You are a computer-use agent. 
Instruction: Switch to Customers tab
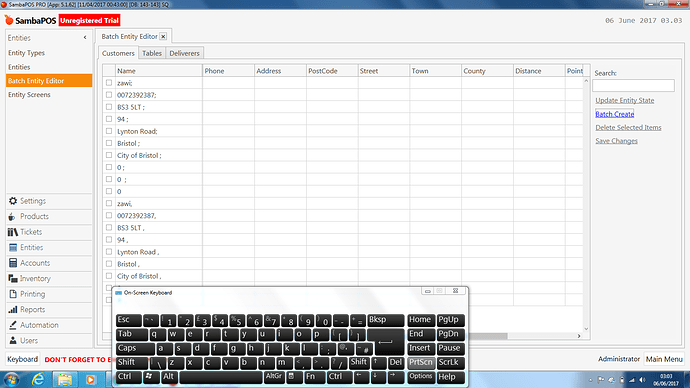tap(118, 53)
